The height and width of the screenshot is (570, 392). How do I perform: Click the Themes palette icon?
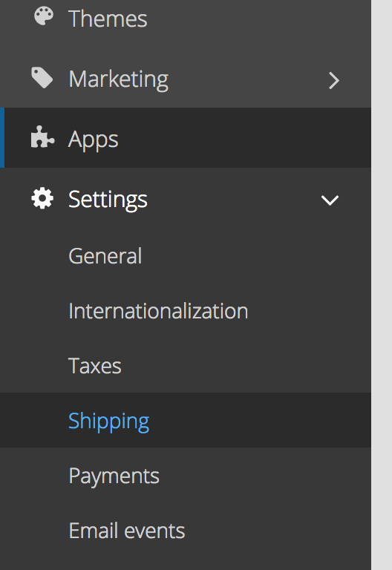pos(44,16)
